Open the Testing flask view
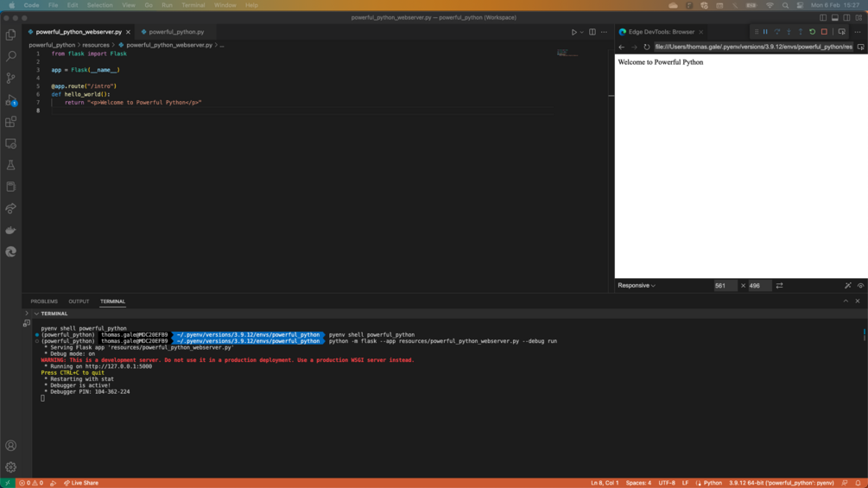 click(x=10, y=165)
